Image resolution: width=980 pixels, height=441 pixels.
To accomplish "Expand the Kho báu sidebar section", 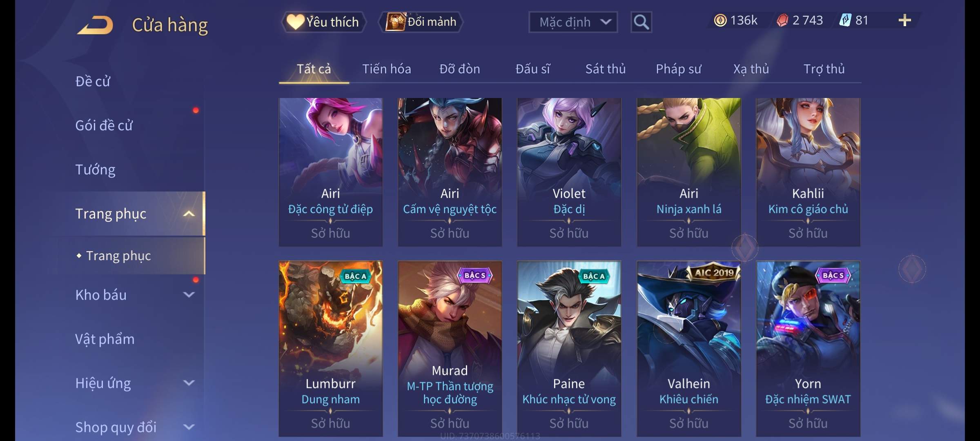I will coord(189,294).
